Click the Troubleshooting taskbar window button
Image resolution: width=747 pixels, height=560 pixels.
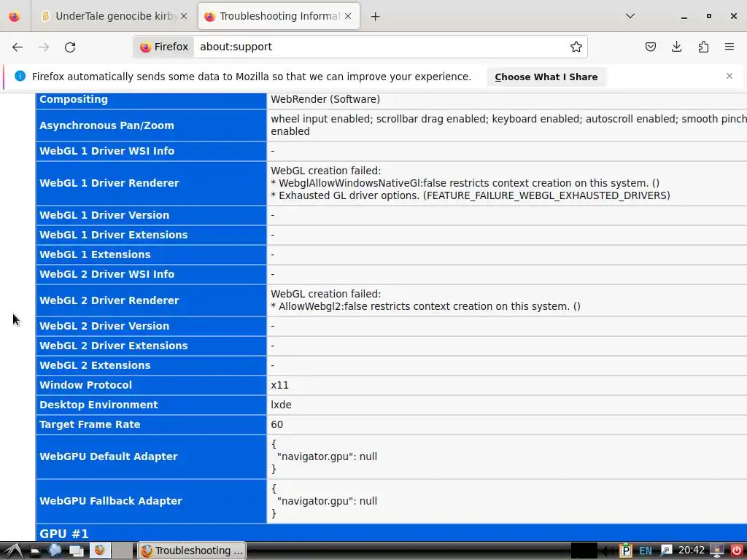click(192, 551)
